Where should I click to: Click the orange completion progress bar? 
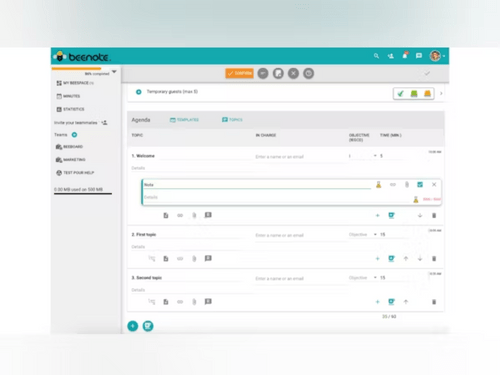[x=76, y=69]
